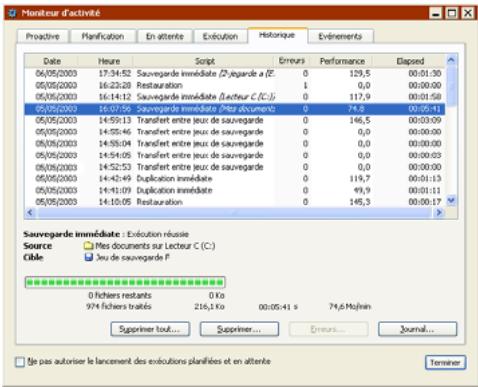Click the 00:03:09 elapsed value
Viewport: 478px width, 387px height.
pyautogui.click(x=425, y=120)
